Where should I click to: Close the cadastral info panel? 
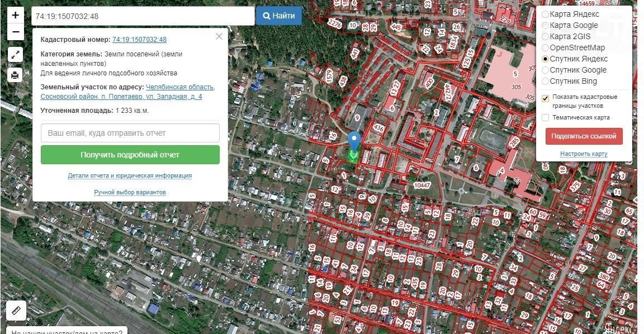[219, 36]
